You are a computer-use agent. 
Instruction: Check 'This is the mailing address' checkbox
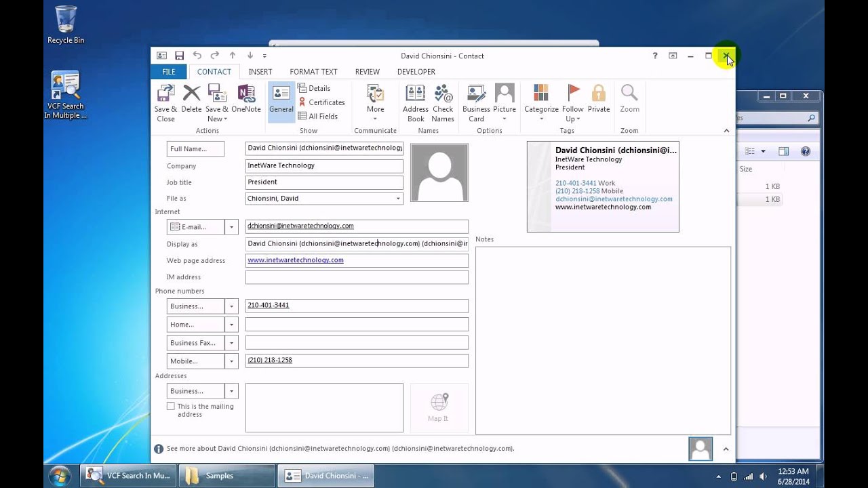coord(171,406)
